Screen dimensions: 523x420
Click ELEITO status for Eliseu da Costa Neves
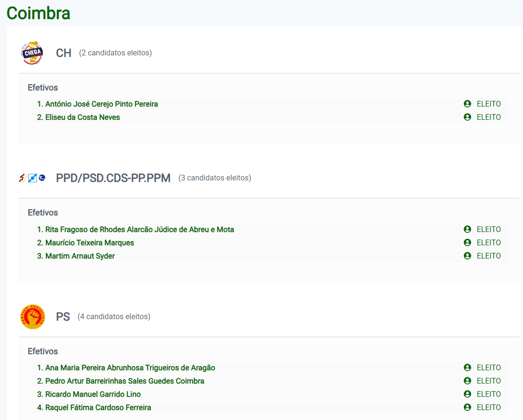tap(488, 117)
